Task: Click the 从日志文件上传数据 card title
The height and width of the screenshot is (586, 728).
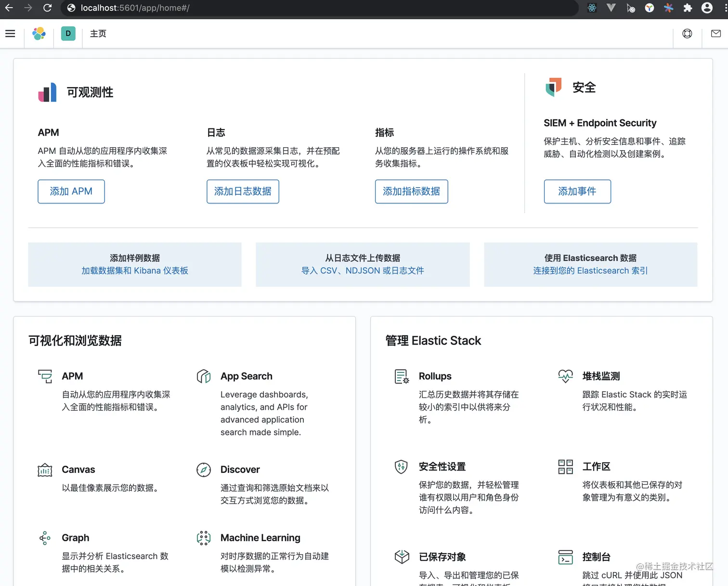Action: pyautogui.click(x=363, y=258)
